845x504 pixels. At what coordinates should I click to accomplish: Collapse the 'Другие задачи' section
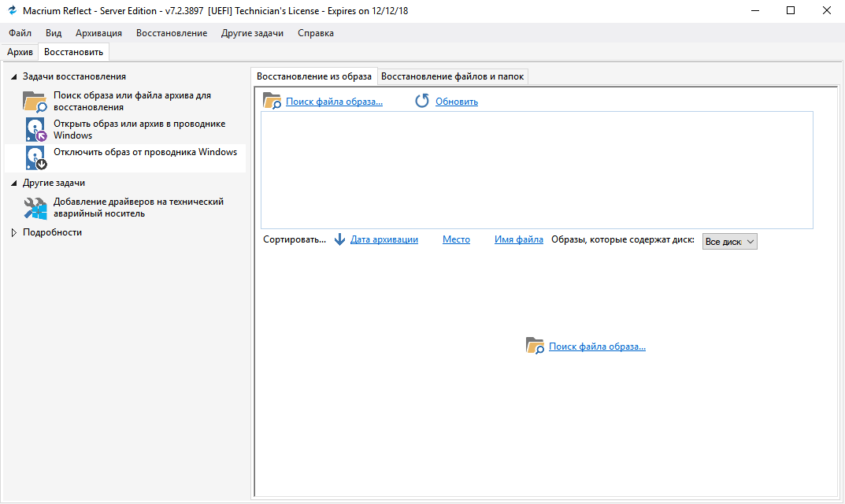pyautogui.click(x=13, y=183)
